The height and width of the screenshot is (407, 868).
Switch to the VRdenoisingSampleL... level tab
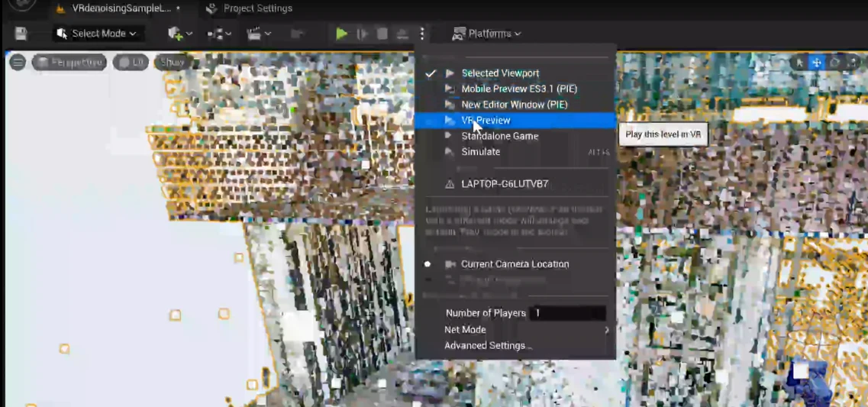click(120, 8)
